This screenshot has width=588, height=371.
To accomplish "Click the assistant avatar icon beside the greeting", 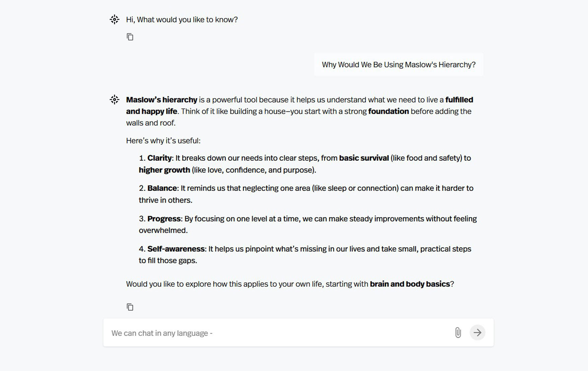I will [x=115, y=19].
